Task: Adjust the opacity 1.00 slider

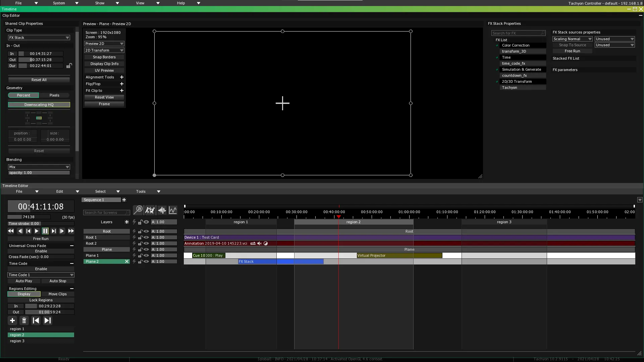Action: point(39,173)
